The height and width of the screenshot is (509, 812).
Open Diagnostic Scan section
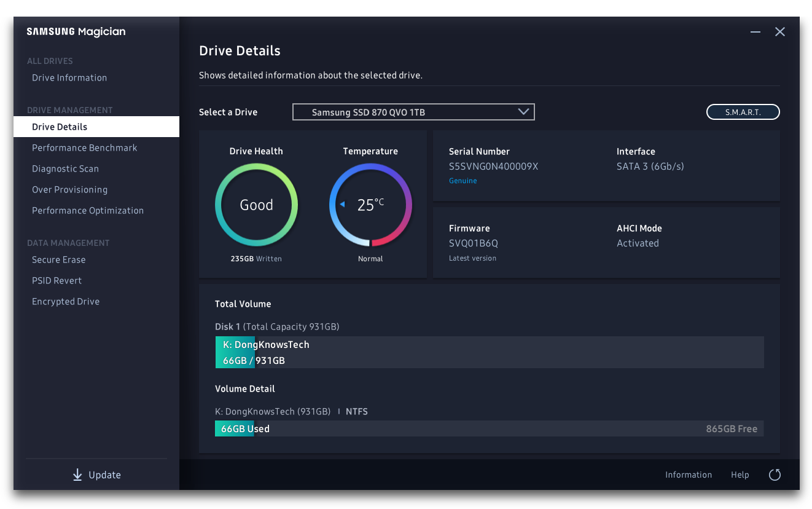[65, 168]
